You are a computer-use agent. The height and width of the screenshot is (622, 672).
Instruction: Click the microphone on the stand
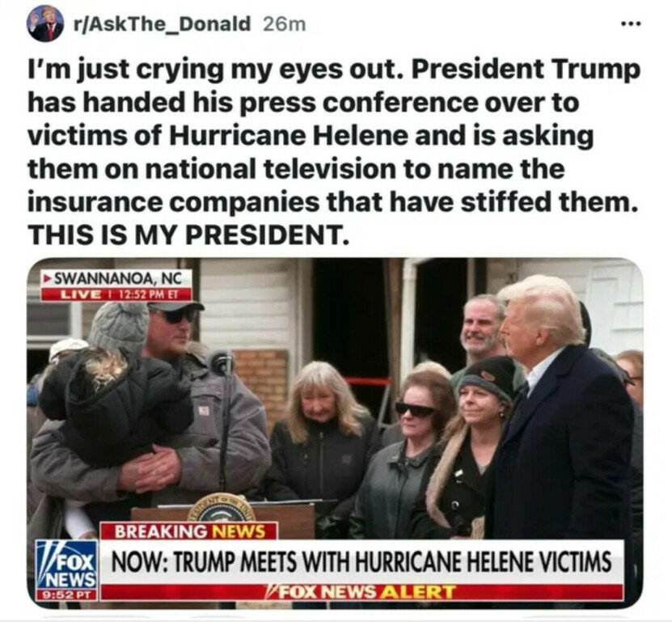(x=221, y=362)
